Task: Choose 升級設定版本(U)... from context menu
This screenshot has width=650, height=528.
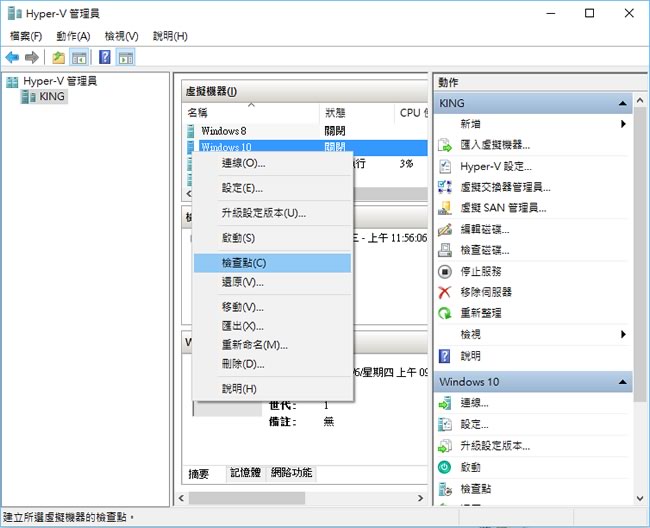Action: 272,213
